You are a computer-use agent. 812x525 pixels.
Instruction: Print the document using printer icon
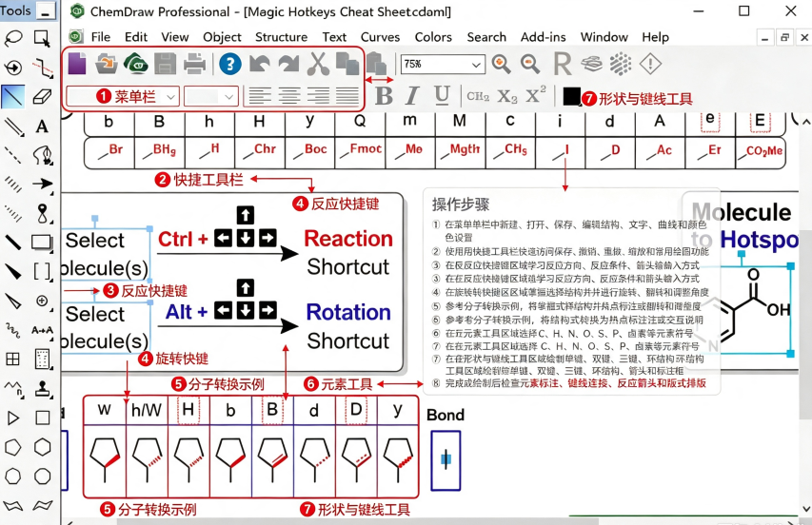point(195,64)
